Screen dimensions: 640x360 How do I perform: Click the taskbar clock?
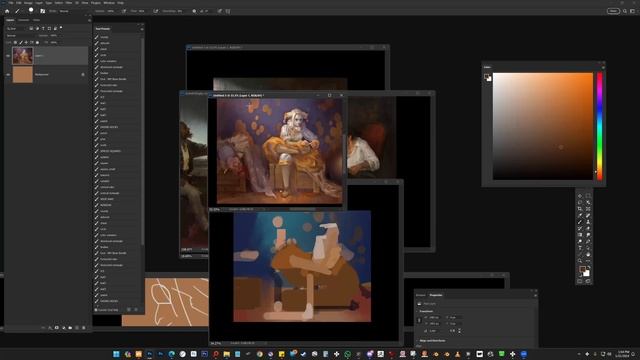[x=623, y=354]
